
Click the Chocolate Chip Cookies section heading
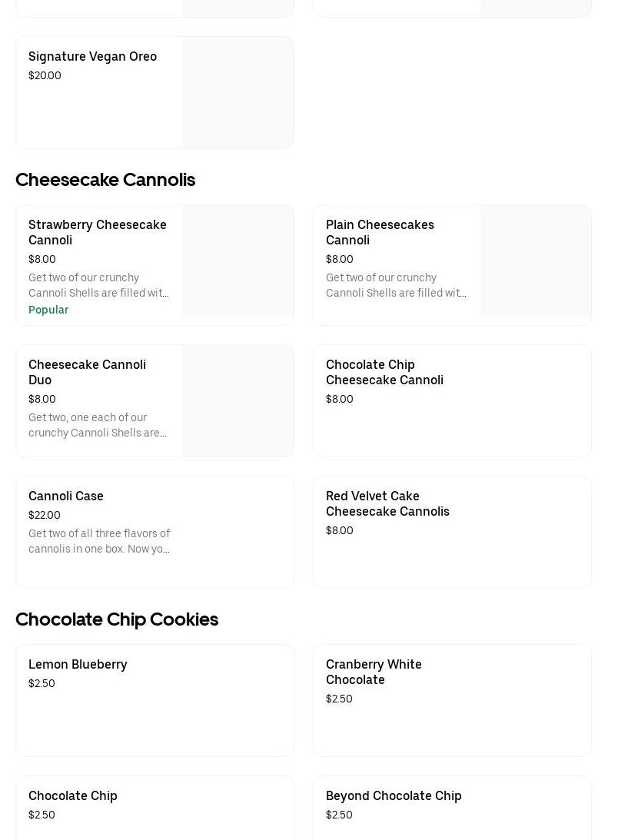point(117,619)
